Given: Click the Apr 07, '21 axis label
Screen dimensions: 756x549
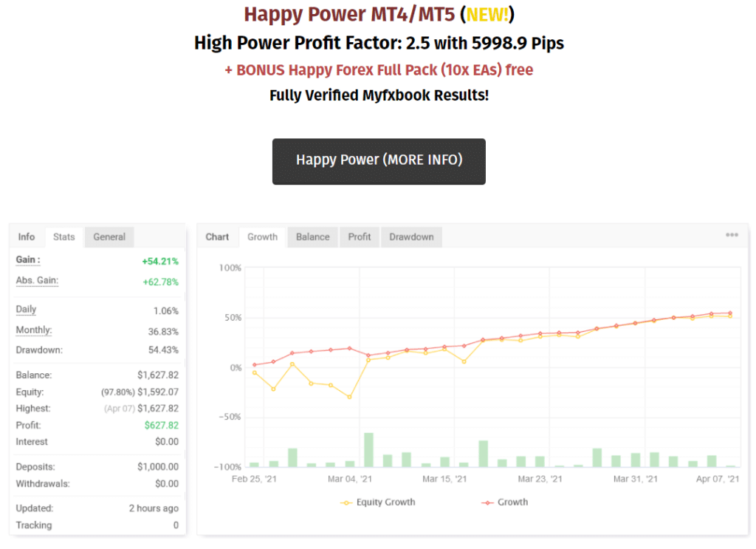Looking at the screenshot, I should click(x=718, y=479).
